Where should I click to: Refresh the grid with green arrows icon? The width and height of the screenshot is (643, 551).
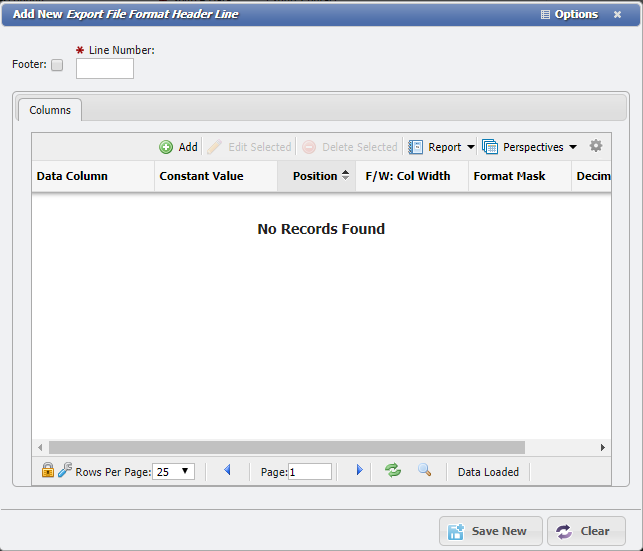click(393, 470)
